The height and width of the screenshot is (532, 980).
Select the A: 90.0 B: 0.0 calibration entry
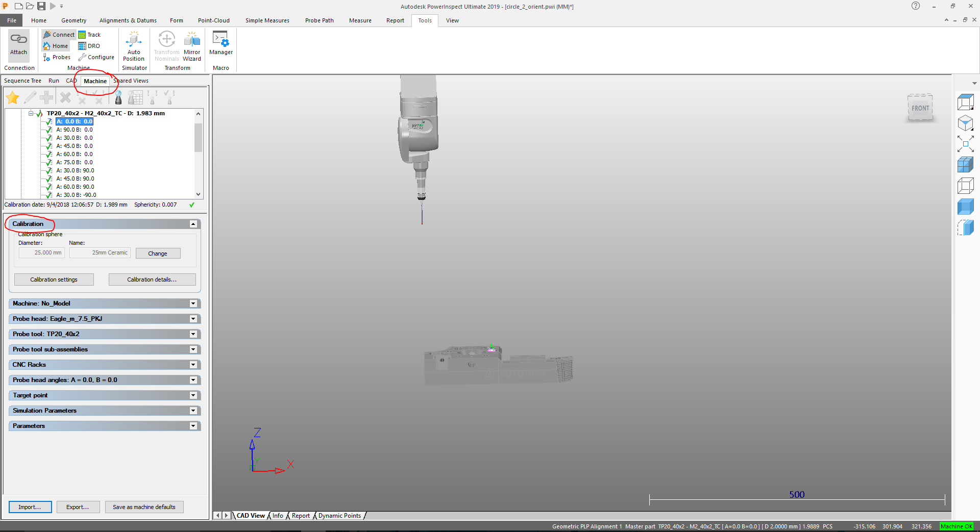click(x=75, y=130)
